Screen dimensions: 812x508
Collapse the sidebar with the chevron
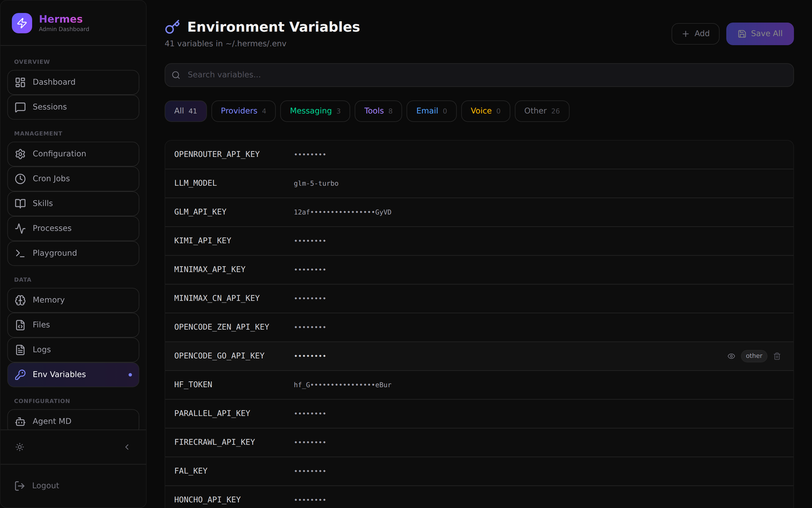[127, 447]
